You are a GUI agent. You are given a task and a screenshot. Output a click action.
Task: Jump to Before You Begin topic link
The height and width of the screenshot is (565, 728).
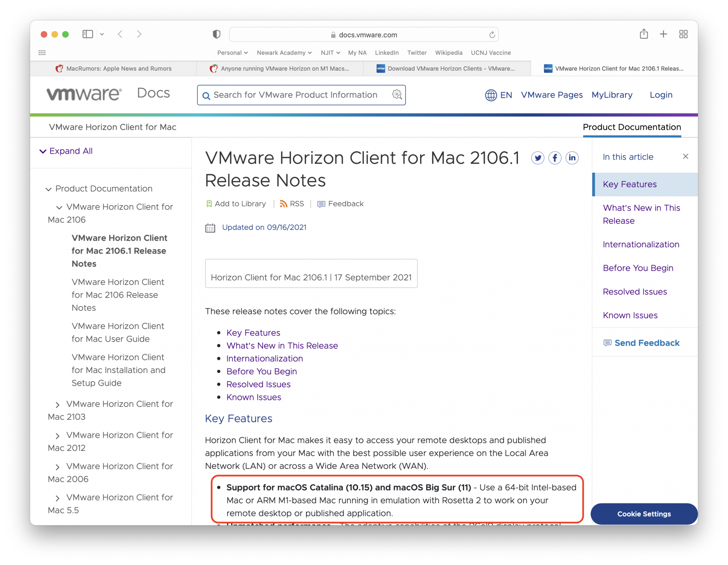[262, 372]
